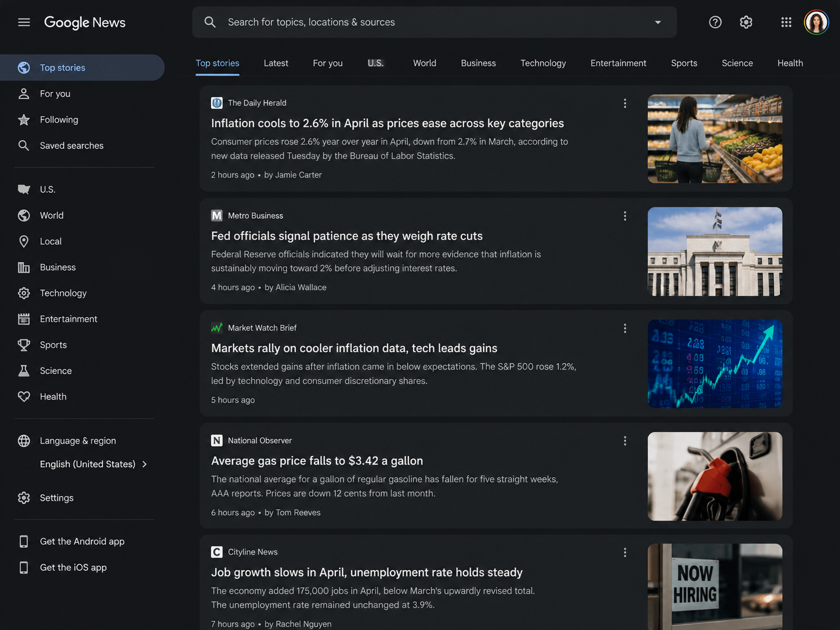Open the Google apps grid
This screenshot has height=630, width=840.
coord(786,22)
